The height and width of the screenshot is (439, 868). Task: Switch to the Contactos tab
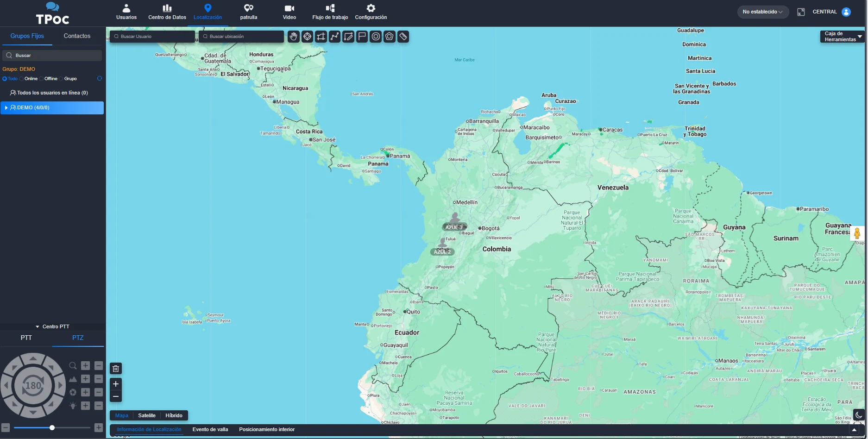point(77,36)
